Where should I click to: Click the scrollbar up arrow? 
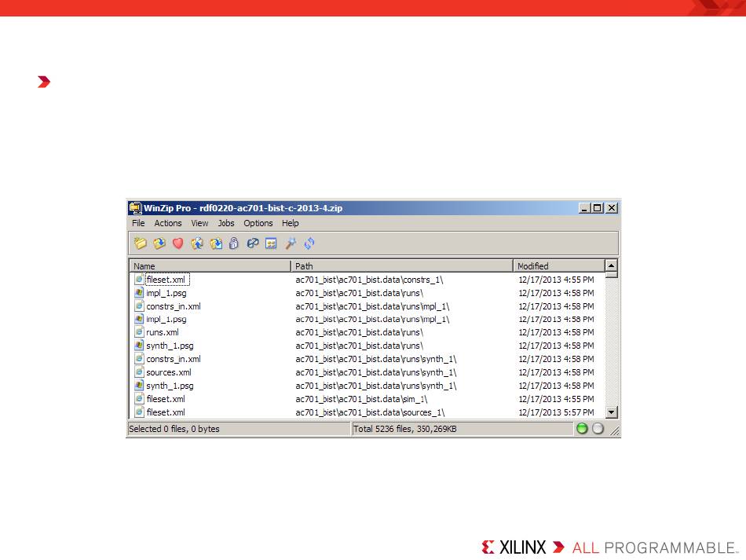pyautogui.click(x=612, y=265)
